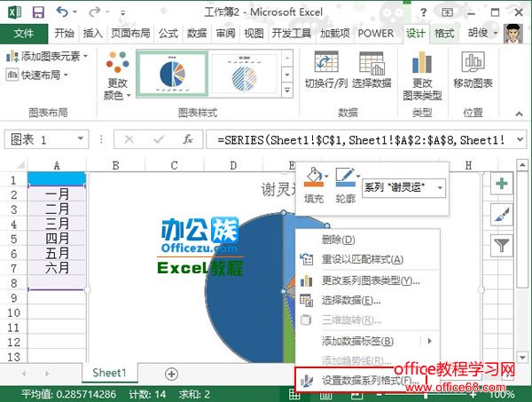Select the Sheet1 worksheet tab
The image size is (532, 402).
109,373
